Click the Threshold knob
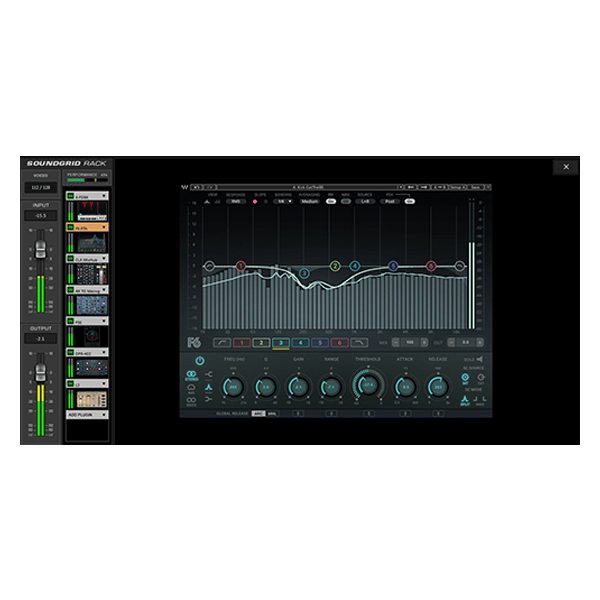600x600 pixels. tap(368, 385)
